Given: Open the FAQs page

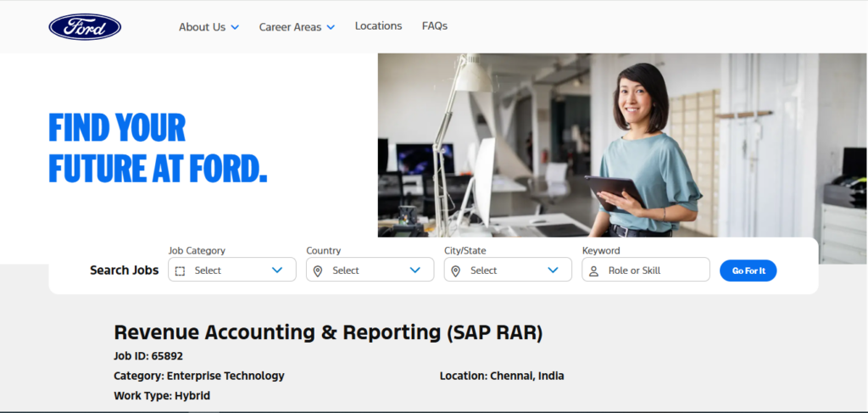Looking at the screenshot, I should click(x=435, y=26).
